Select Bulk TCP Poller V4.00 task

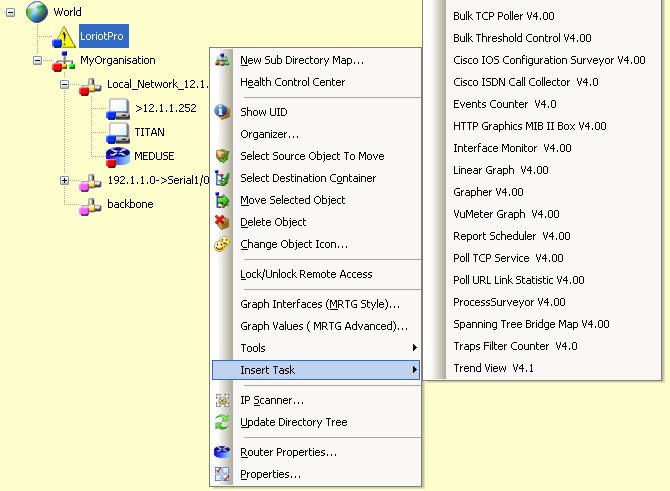tap(503, 16)
